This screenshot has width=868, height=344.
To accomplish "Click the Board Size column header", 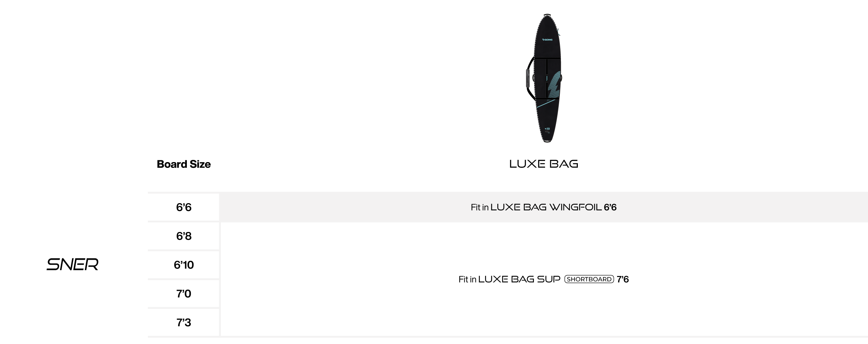I will point(184,164).
